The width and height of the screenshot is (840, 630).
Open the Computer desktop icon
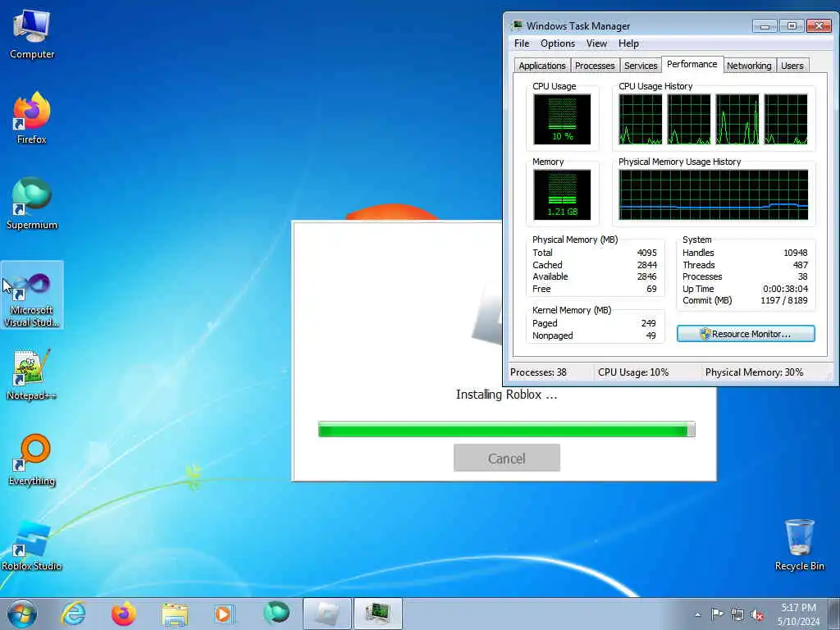coord(32,33)
